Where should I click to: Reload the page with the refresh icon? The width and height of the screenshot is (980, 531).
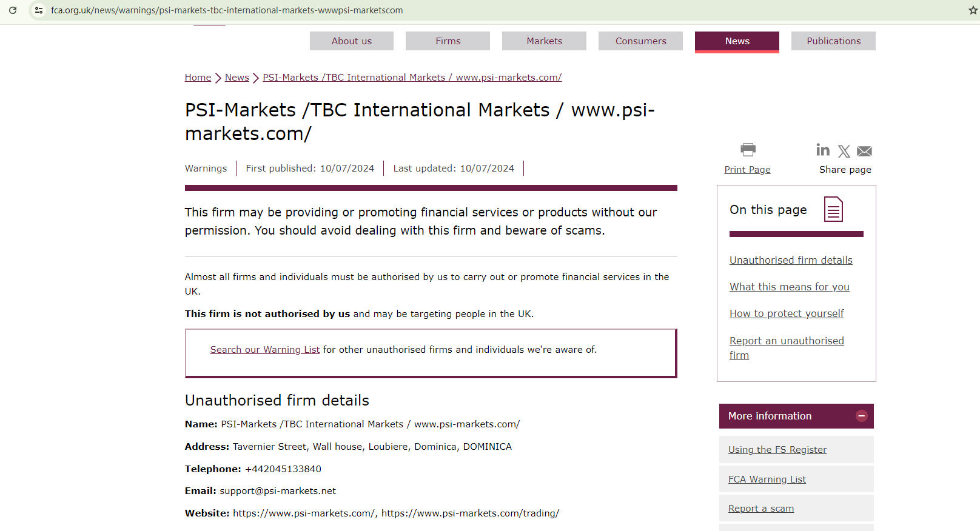pos(13,10)
